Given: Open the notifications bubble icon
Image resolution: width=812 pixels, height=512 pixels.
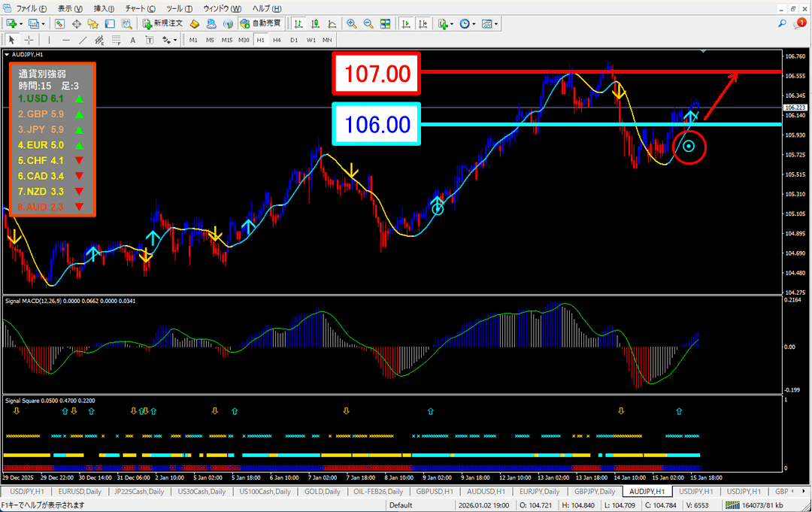Looking at the screenshot, I should coord(799,24).
